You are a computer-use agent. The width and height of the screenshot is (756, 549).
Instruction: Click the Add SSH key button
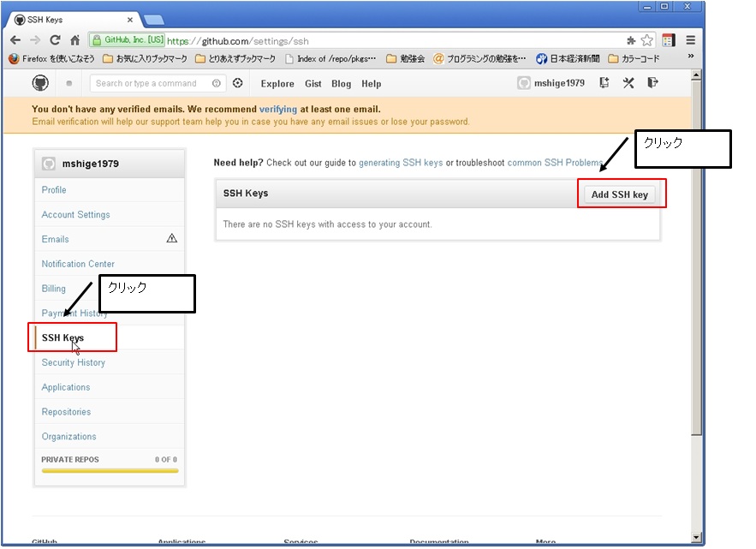pyautogui.click(x=620, y=194)
